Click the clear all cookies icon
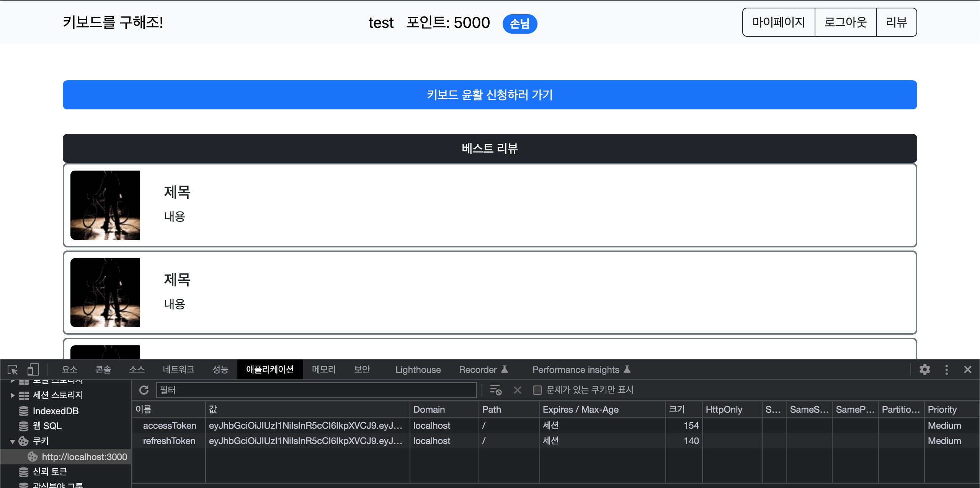This screenshot has height=488, width=980. coord(496,390)
